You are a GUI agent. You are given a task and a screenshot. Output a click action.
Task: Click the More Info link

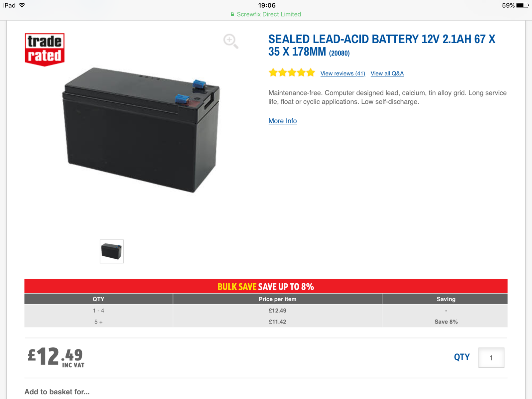[x=283, y=121]
